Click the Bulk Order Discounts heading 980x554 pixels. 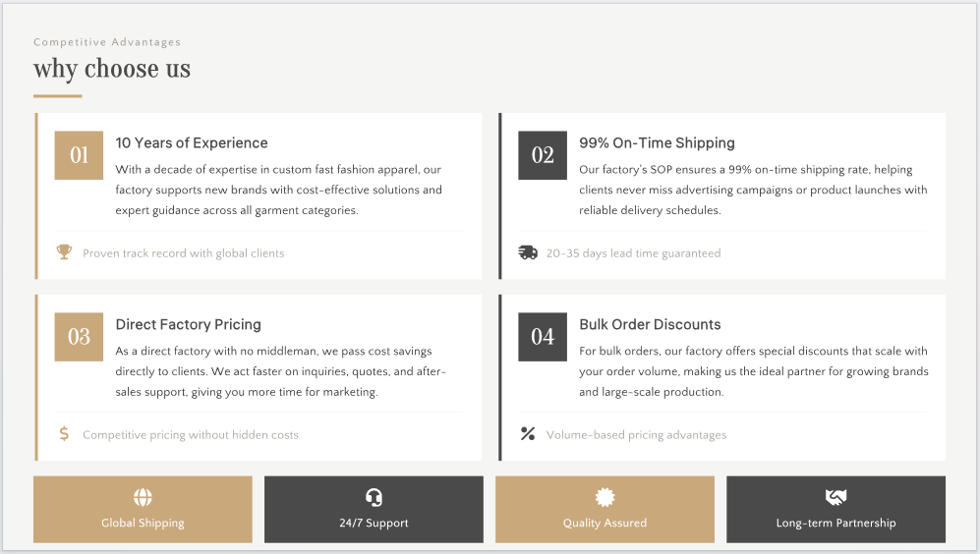point(650,325)
